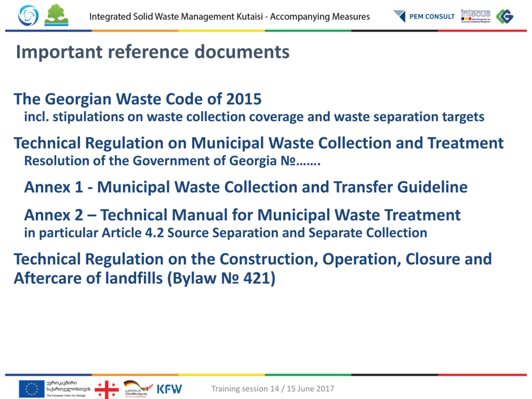Click 'in particular Article 4.2 Source Separation' line
Viewport: 532px width, 399px height.
(226, 233)
